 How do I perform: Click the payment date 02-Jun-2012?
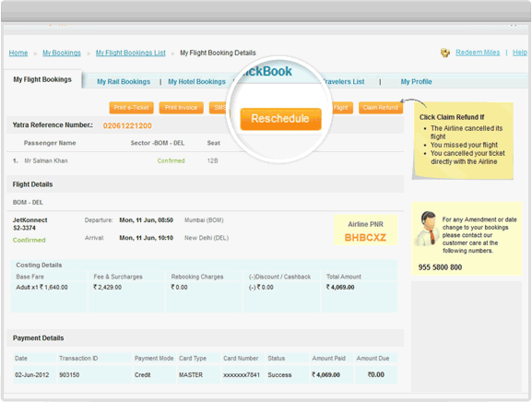tap(32, 375)
